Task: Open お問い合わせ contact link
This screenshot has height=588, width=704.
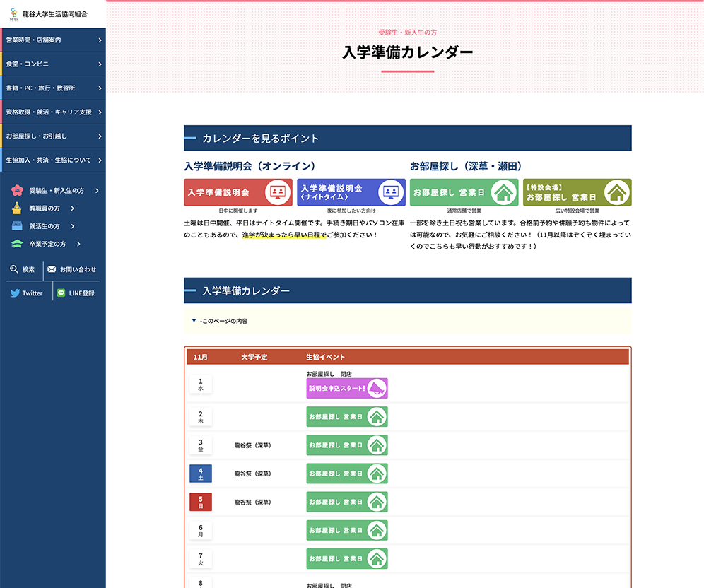Action: [78, 269]
